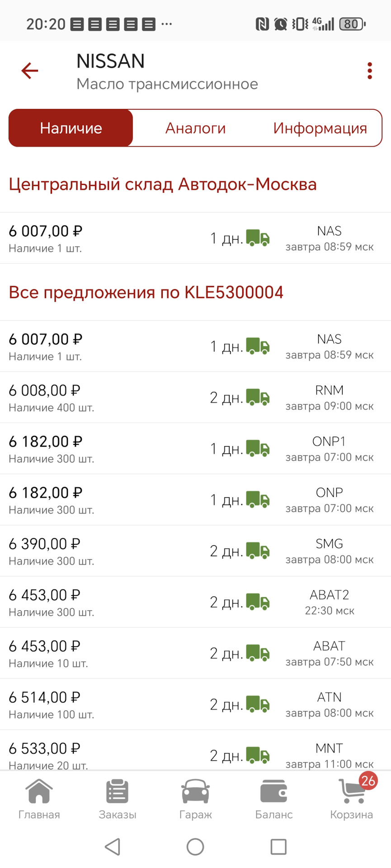Tap the truck icon in RNM offer
Image resolution: width=391 pixels, height=868 pixels.
[x=258, y=397]
